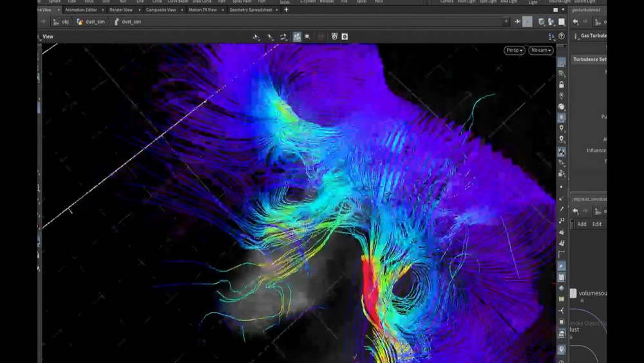Click the highlighted dynamics tool icon in View toolbar

297,37
